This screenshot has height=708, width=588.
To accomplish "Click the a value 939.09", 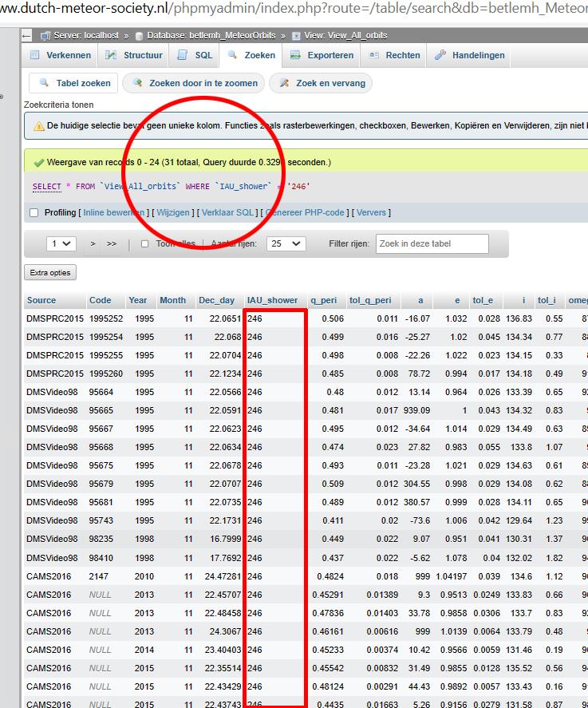I will [416, 410].
